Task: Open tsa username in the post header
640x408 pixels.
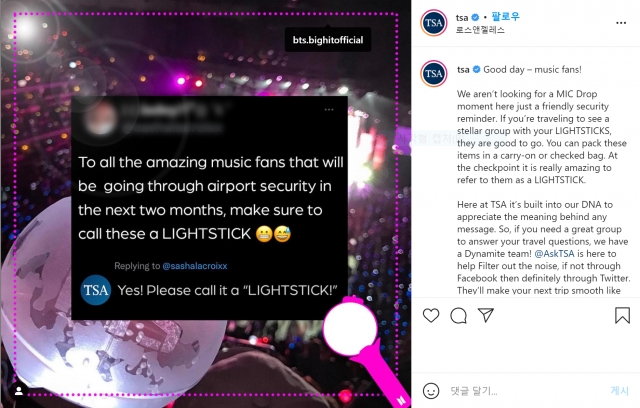Action: tap(462, 18)
